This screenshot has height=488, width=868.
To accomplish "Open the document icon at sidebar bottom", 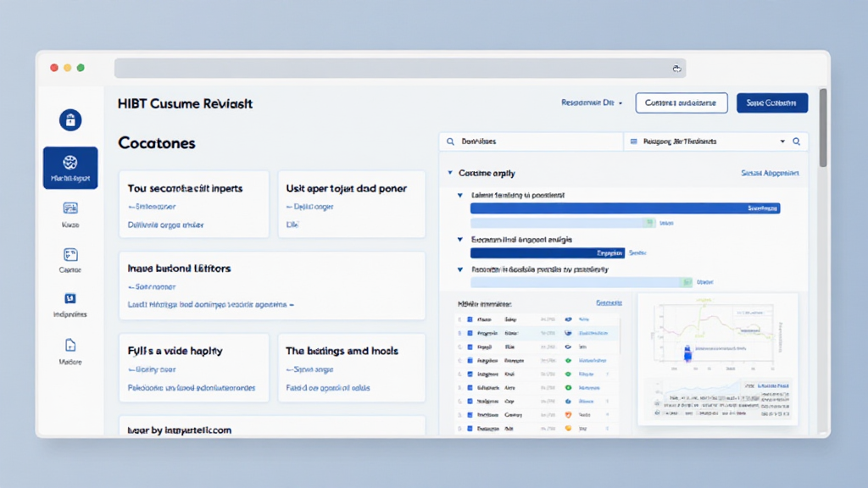I will pyautogui.click(x=70, y=345).
